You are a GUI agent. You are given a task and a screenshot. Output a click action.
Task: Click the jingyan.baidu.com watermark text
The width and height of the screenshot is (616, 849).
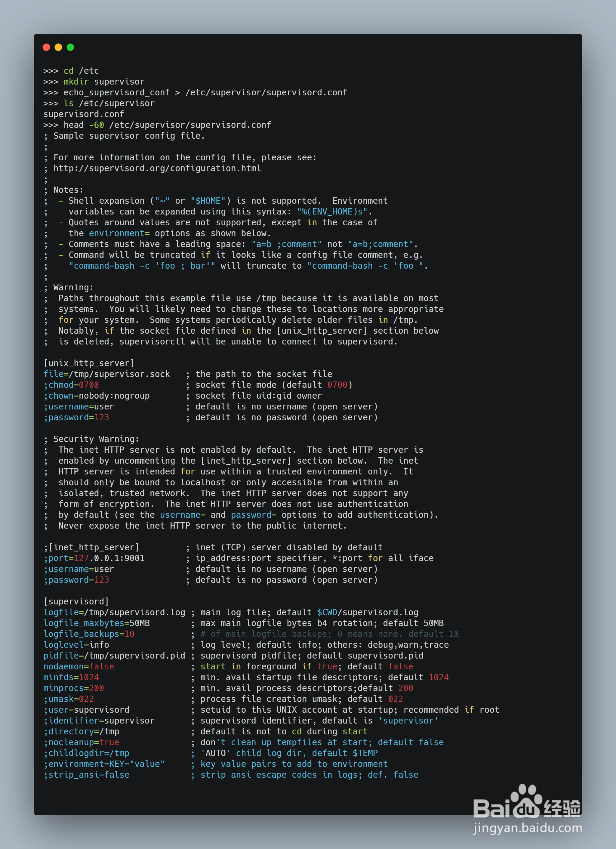point(528,828)
